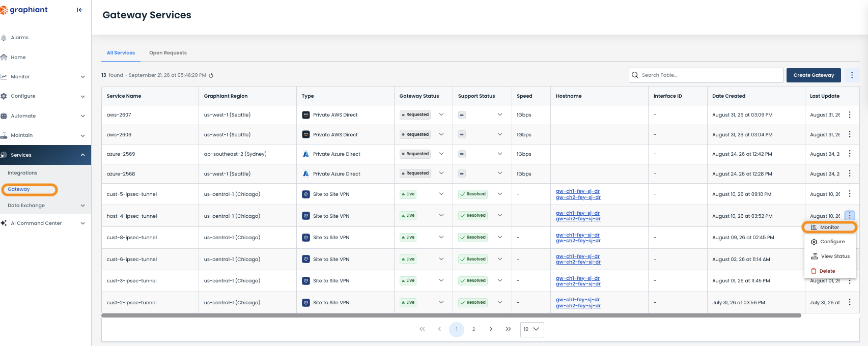Jump to last page with double arrow
868x346 pixels.
(508, 329)
